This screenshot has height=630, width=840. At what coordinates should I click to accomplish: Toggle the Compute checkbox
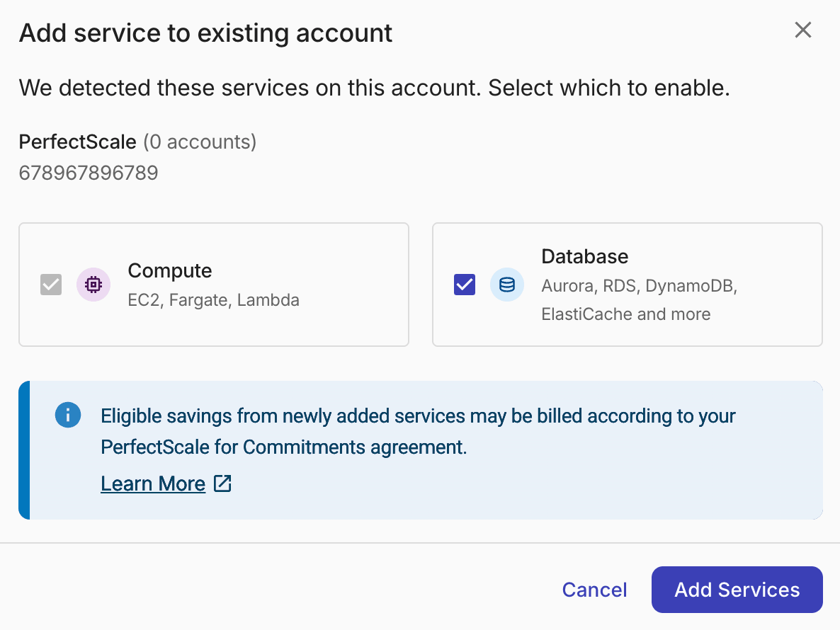pyautogui.click(x=51, y=285)
